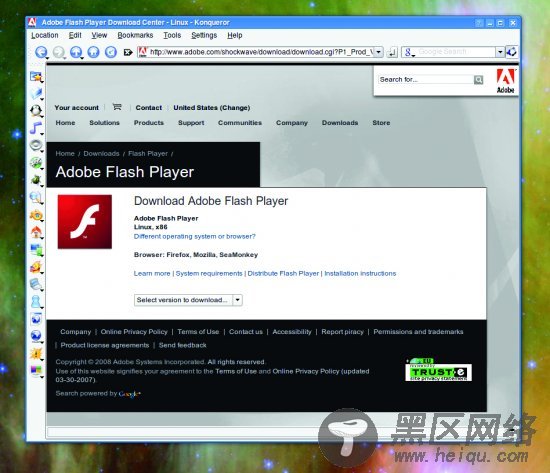Image resolution: width=550 pixels, height=473 pixels.
Task: Click the Adobe logo at page top right
Action: click(x=505, y=81)
